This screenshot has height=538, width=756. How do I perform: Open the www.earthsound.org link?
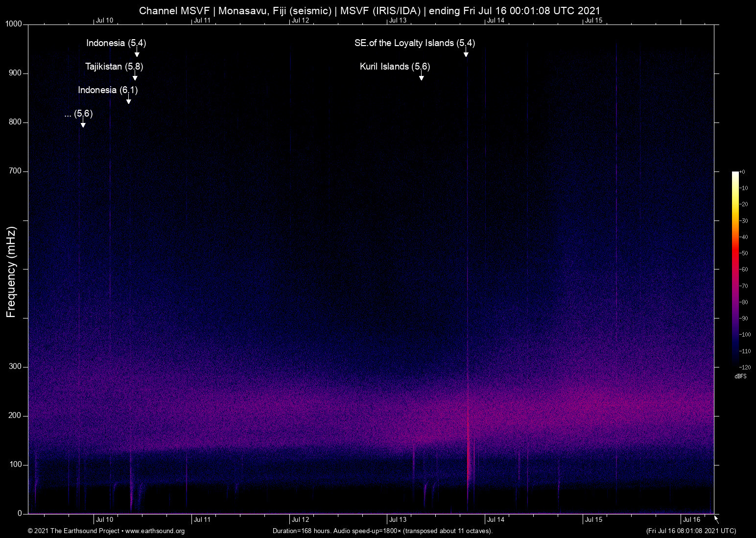pyautogui.click(x=155, y=531)
